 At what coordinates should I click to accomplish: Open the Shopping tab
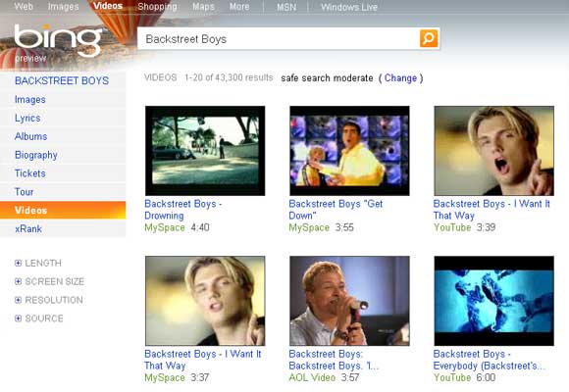(157, 7)
